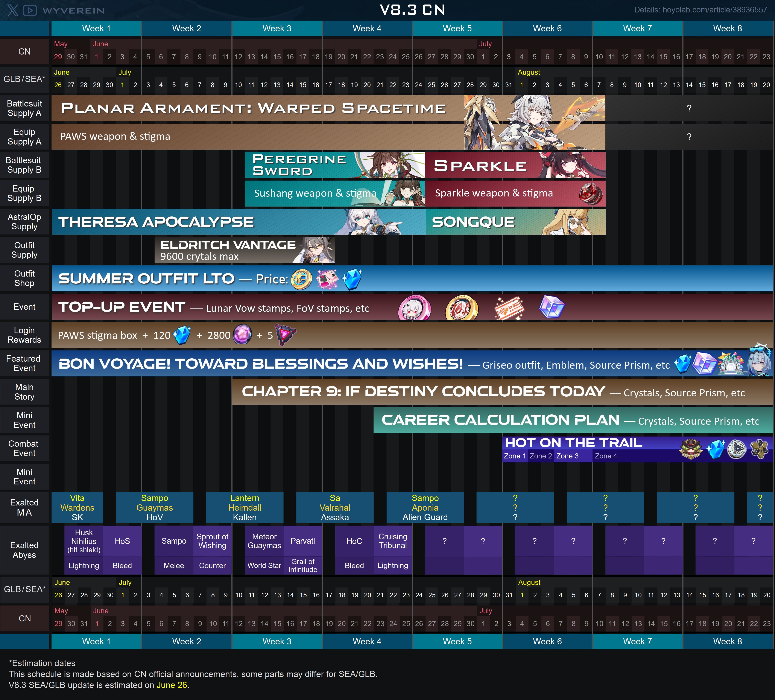The width and height of the screenshot is (775, 700).
Task: Click the Parvati Grail of Infinitude cell
Action: (x=302, y=550)
